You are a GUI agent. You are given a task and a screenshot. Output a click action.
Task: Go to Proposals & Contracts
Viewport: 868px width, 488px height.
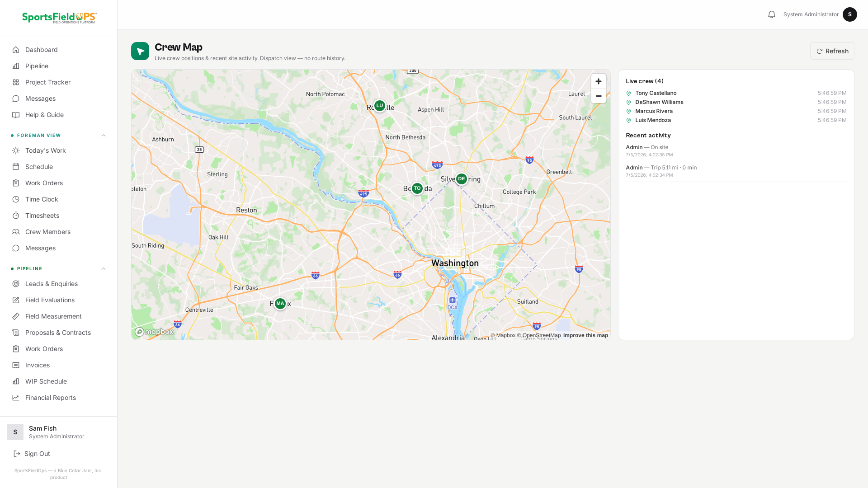(x=59, y=333)
